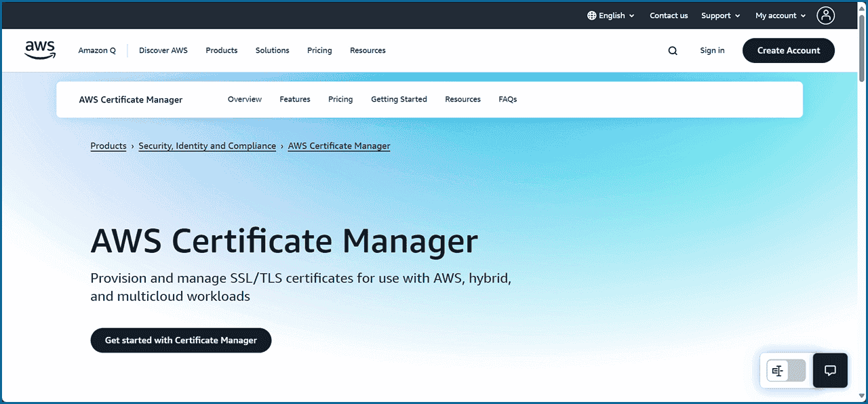Click the globe language icon
Viewport: 868px width, 404px height.
(591, 16)
